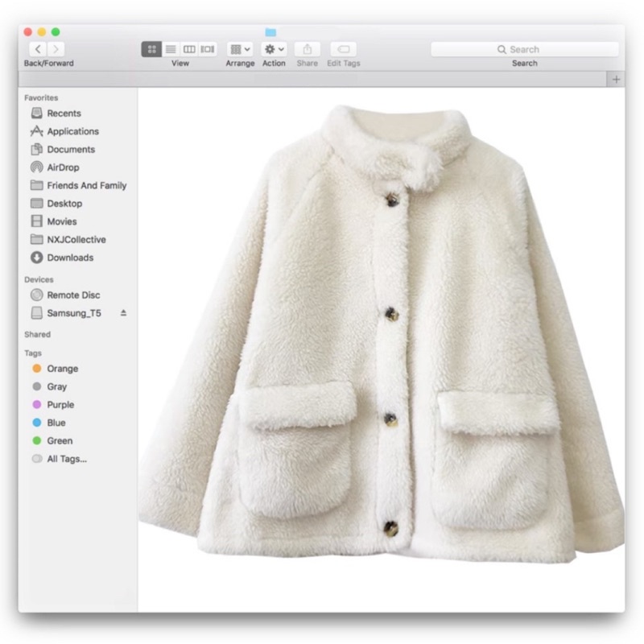644x644 pixels.
Task: Click the Search field
Action: (x=525, y=49)
